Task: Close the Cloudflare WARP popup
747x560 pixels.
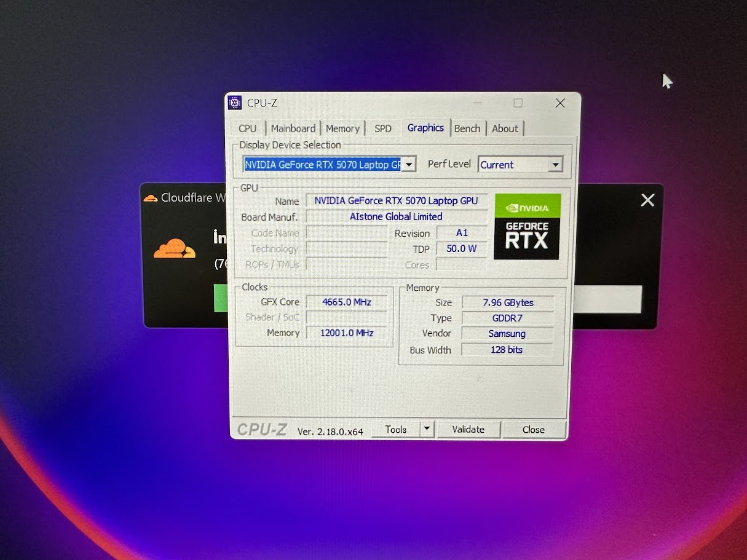Action: pyautogui.click(x=647, y=200)
